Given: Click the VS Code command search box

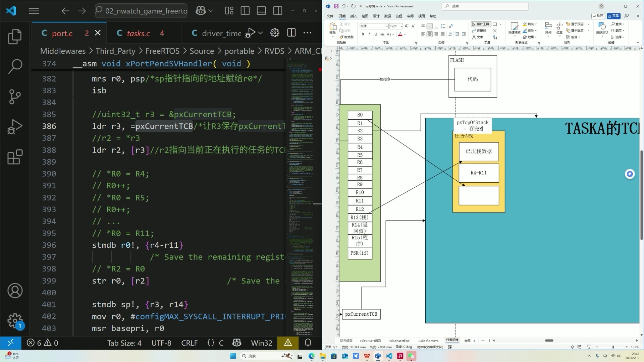Looking at the screenshot, I should coord(141,11).
